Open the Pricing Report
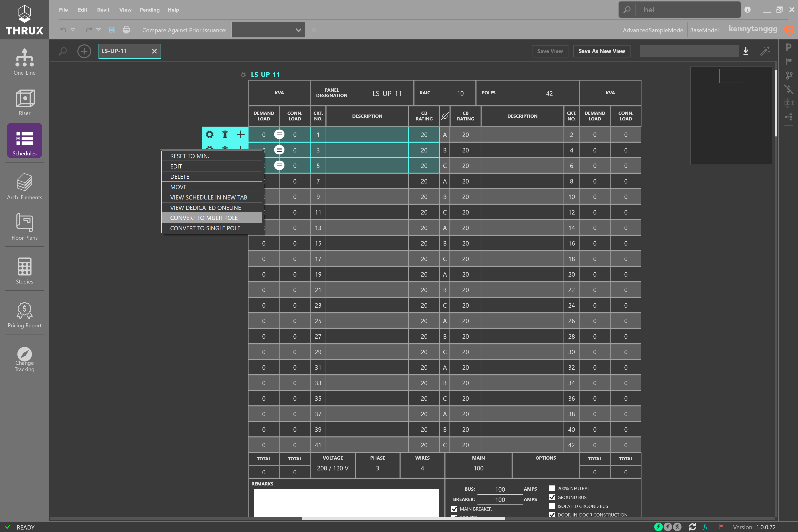Viewport: 798px width, 532px height. (24, 315)
